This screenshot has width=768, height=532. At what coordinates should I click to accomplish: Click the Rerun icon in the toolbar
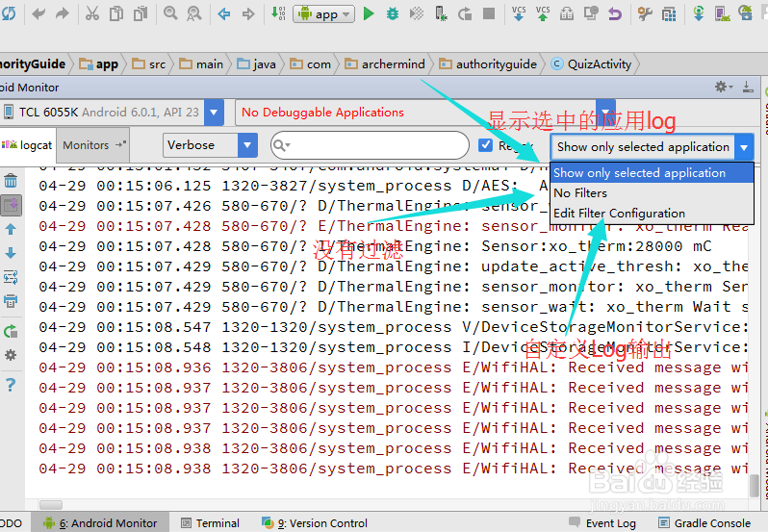465,13
